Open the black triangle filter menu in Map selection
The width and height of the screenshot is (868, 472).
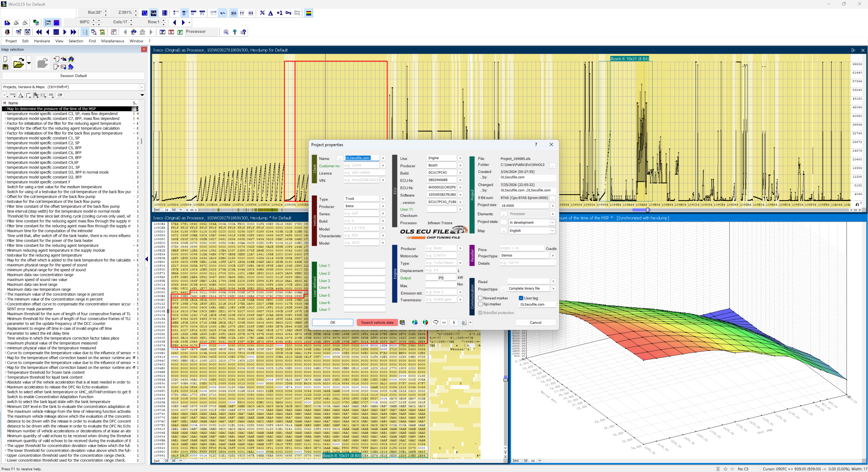(x=142, y=95)
